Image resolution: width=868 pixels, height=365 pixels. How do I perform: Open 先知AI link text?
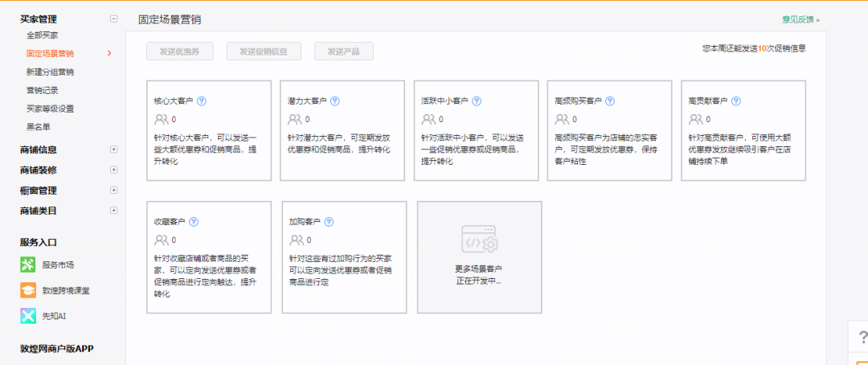click(55, 316)
